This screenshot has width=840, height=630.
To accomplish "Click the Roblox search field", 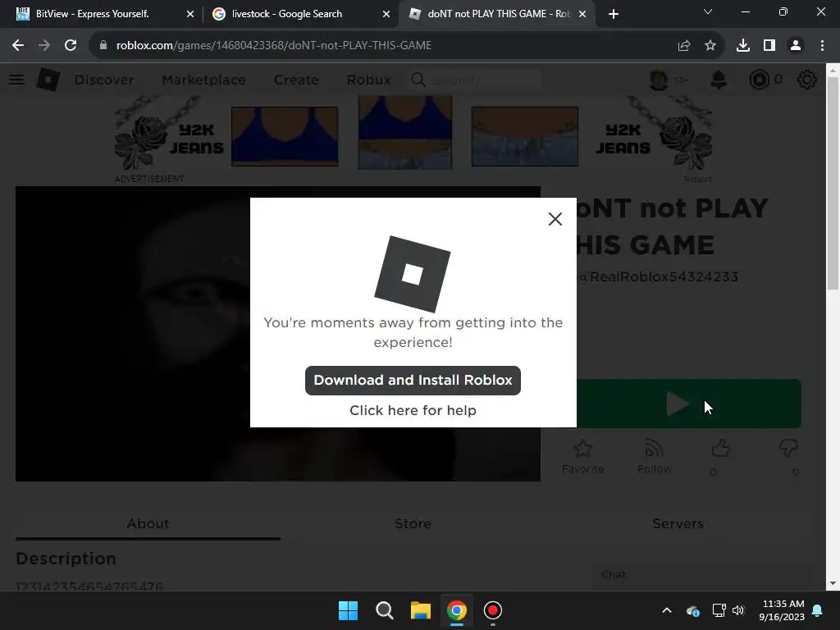I will pyautogui.click(x=476, y=80).
